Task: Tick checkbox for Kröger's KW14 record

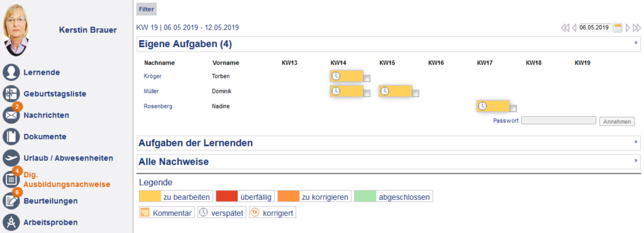Action: point(367,79)
